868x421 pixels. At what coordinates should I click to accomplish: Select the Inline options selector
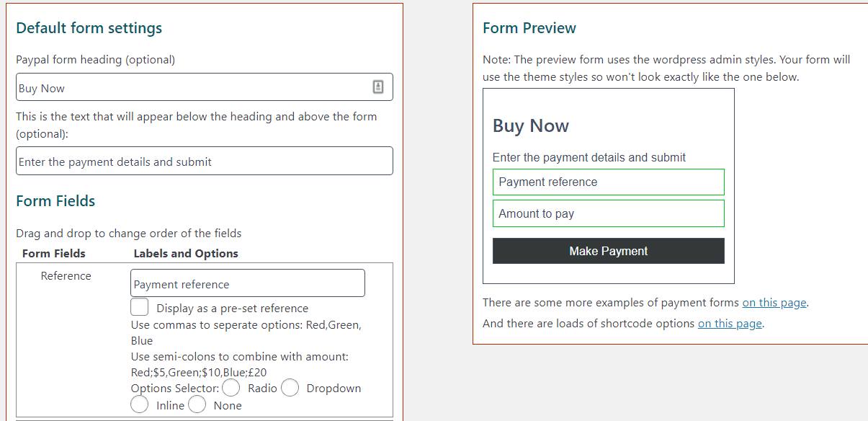[x=140, y=405]
